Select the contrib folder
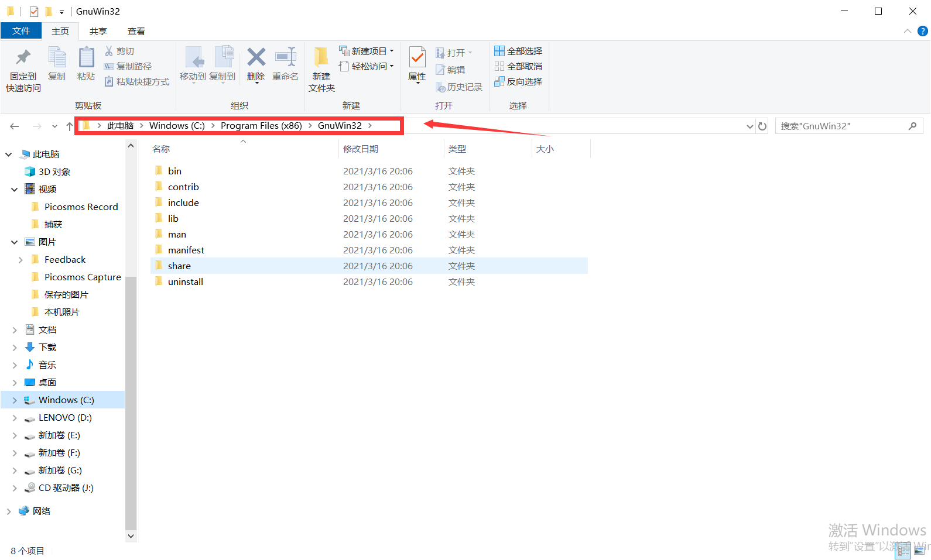The width and height of the screenshot is (931, 560). [x=369, y=187]
